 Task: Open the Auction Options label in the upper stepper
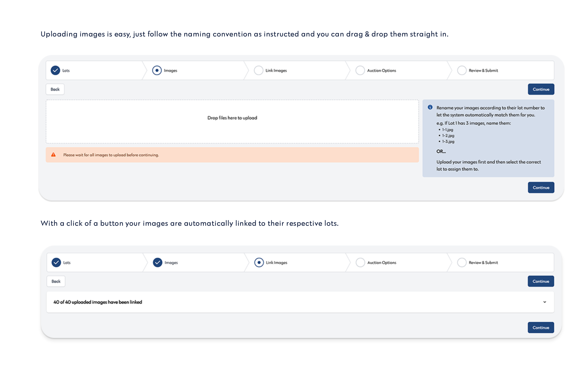381,70
